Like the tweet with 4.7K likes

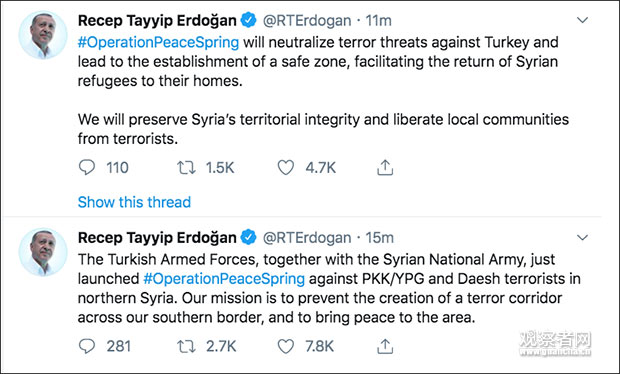click(x=285, y=168)
